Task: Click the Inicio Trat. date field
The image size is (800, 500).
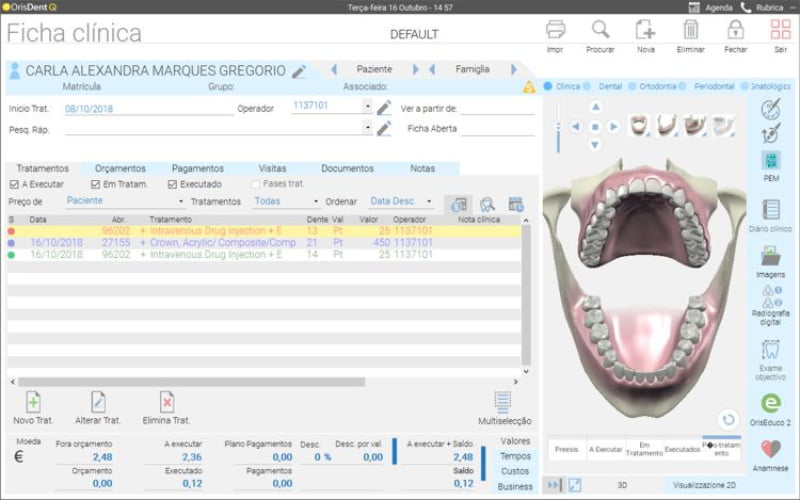Action: click(148, 108)
